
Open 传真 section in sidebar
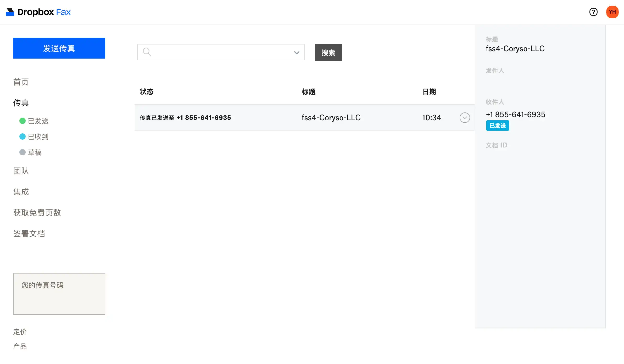pos(21,103)
